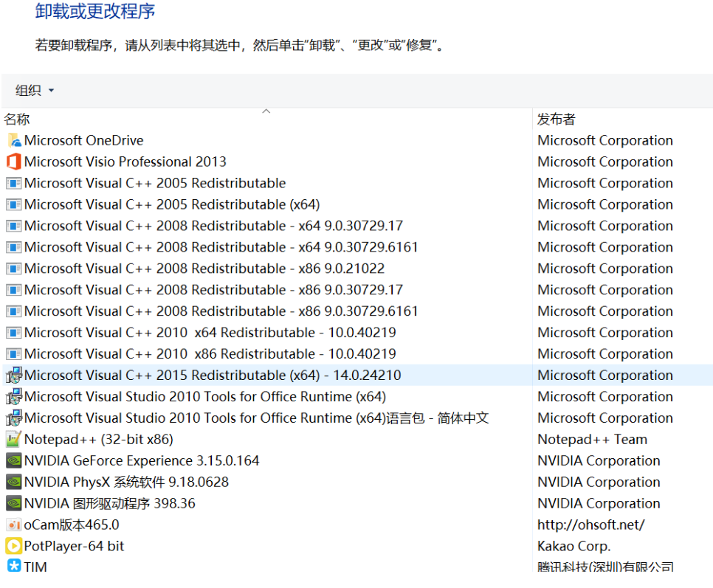The height and width of the screenshot is (588, 713).
Task: Click the TIM star icon
Action: point(14,566)
